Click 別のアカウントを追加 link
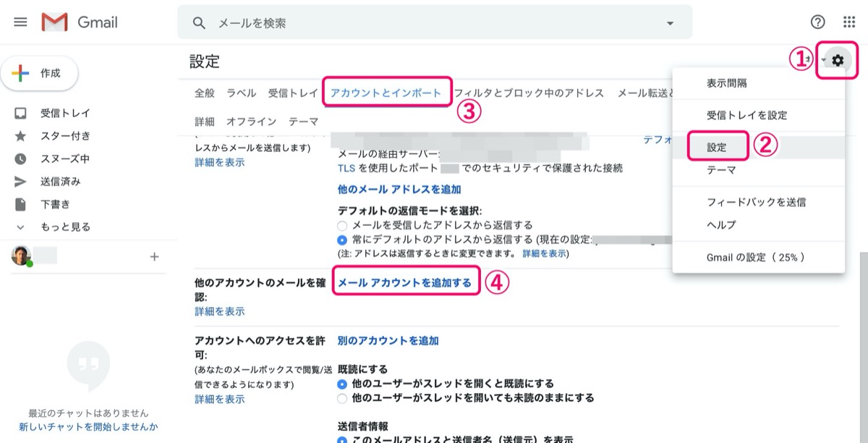The width and height of the screenshot is (868, 443). [388, 340]
